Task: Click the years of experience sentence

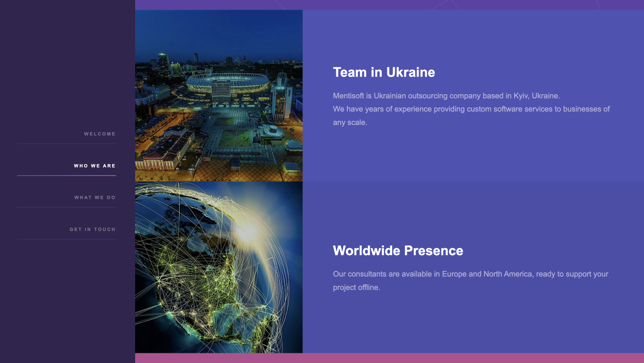Action: tap(471, 115)
